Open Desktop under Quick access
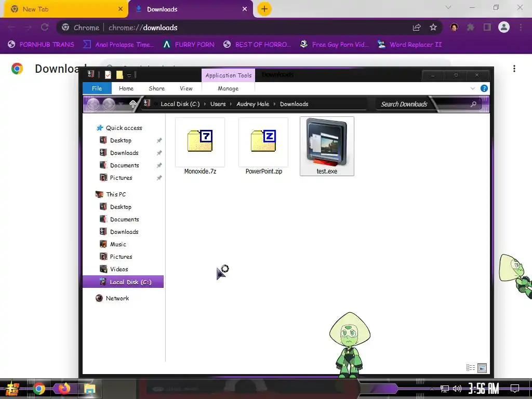Image resolution: width=532 pixels, height=399 pixels. click(121, 140)
